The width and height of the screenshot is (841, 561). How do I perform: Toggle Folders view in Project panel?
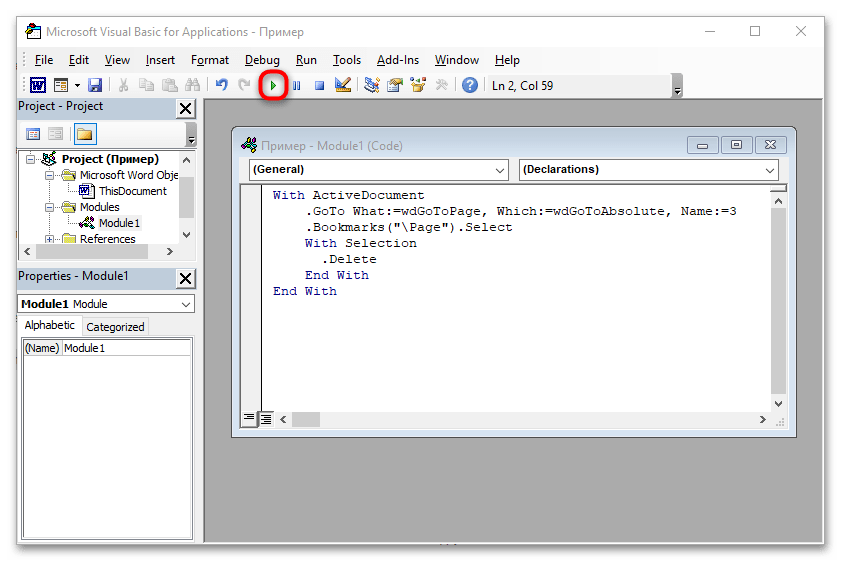84,134
